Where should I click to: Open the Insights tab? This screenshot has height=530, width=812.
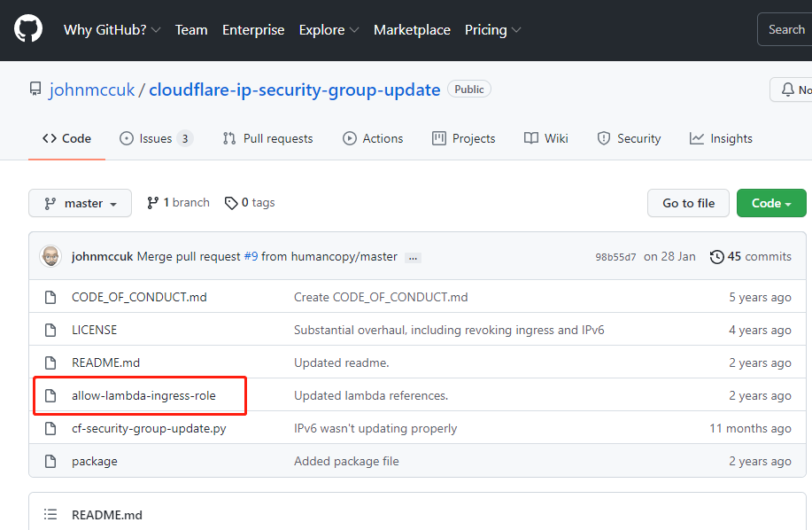point(721,138)
